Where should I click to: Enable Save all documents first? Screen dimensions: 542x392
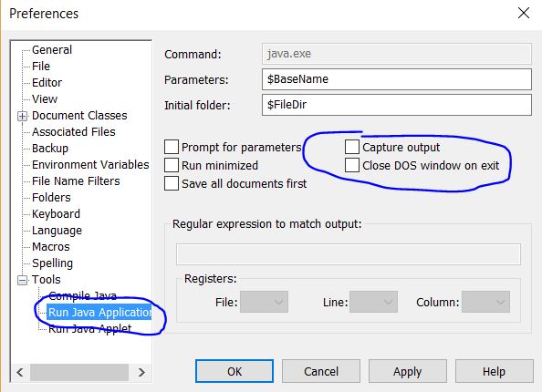[172, 183]
